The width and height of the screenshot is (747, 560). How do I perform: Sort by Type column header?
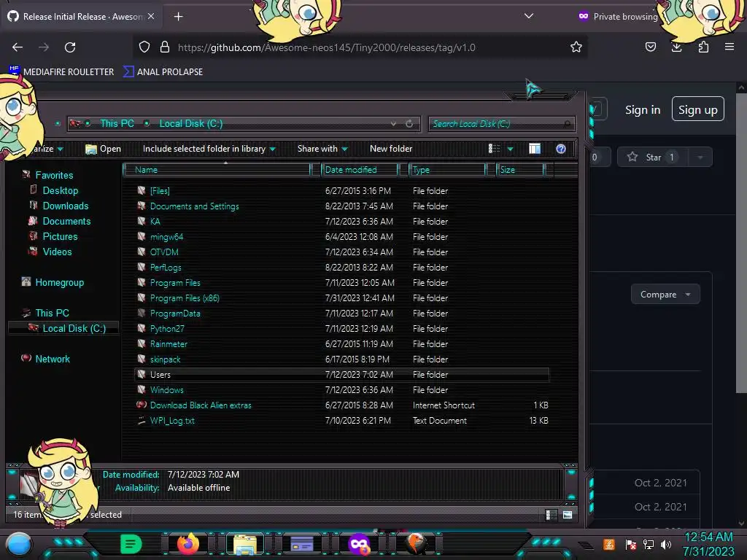pos(447,170)
